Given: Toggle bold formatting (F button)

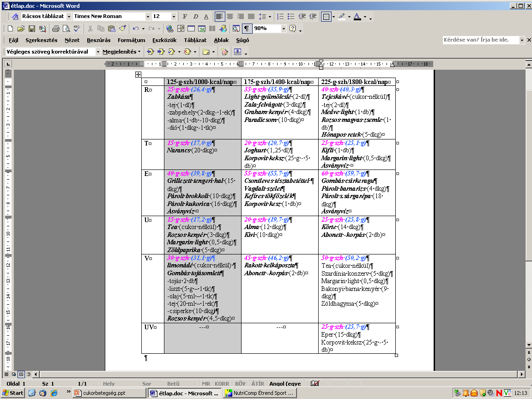Looking at the screenshot, I should point(185,16).
